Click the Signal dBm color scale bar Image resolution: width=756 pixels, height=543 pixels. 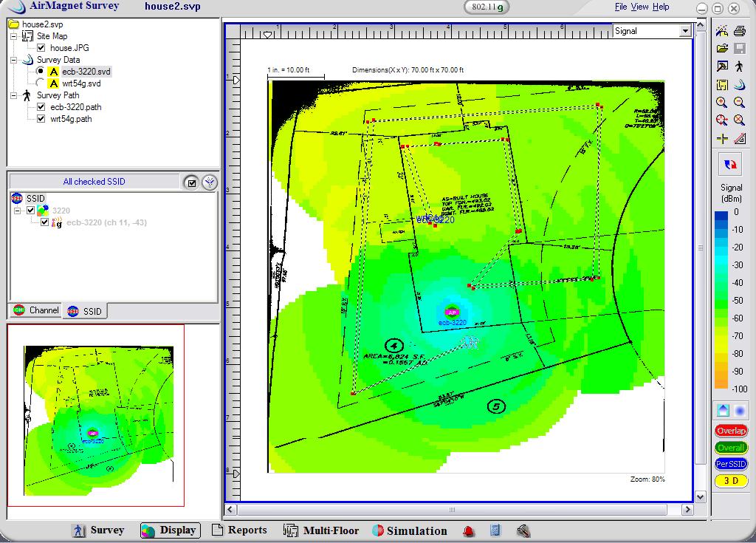coord(721,300)
